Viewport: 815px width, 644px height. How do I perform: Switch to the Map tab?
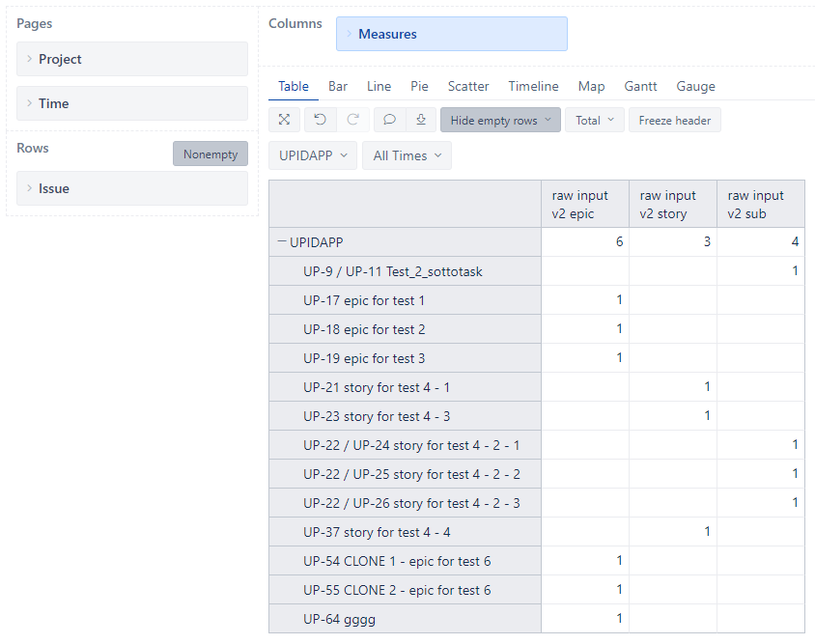(x=592, y=86)
